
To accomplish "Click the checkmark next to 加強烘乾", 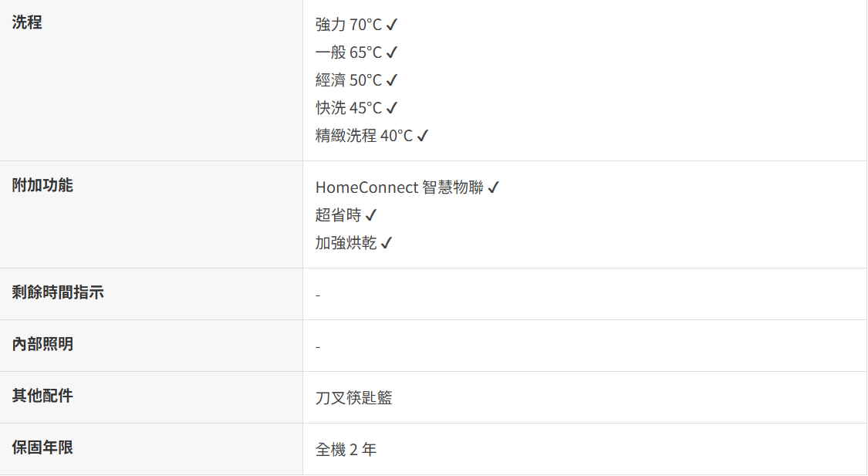I will 387,243.
